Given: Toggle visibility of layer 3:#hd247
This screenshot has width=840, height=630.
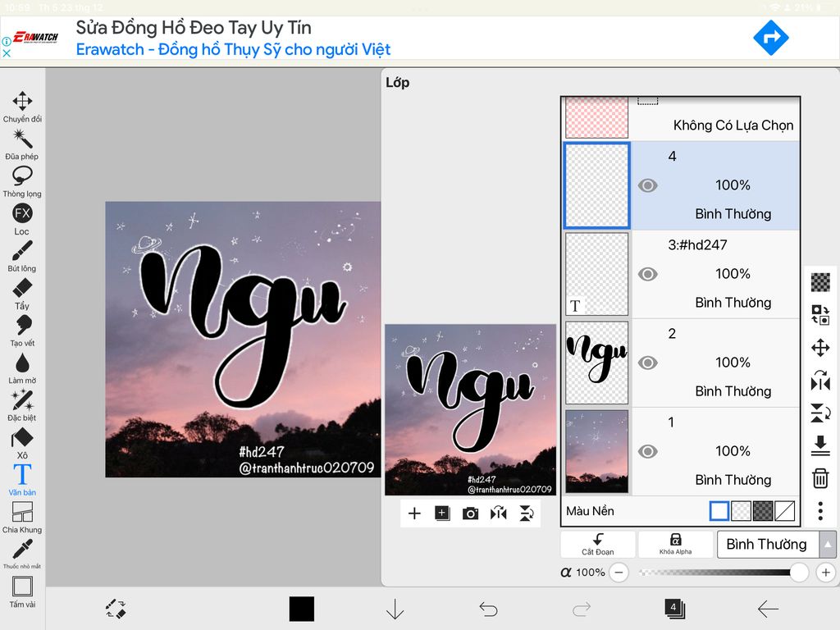Looking at the screenshot, I should (648, 274).
